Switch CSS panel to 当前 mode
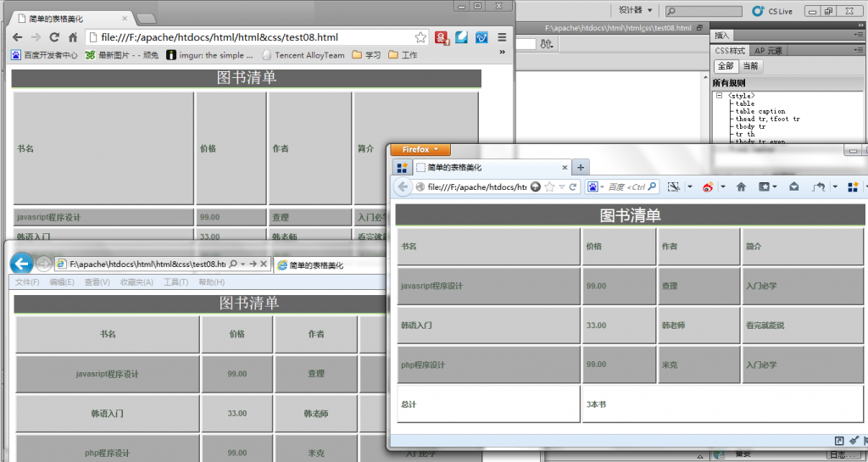The width and height of the screenshot is (868, 462). [751, 66]
